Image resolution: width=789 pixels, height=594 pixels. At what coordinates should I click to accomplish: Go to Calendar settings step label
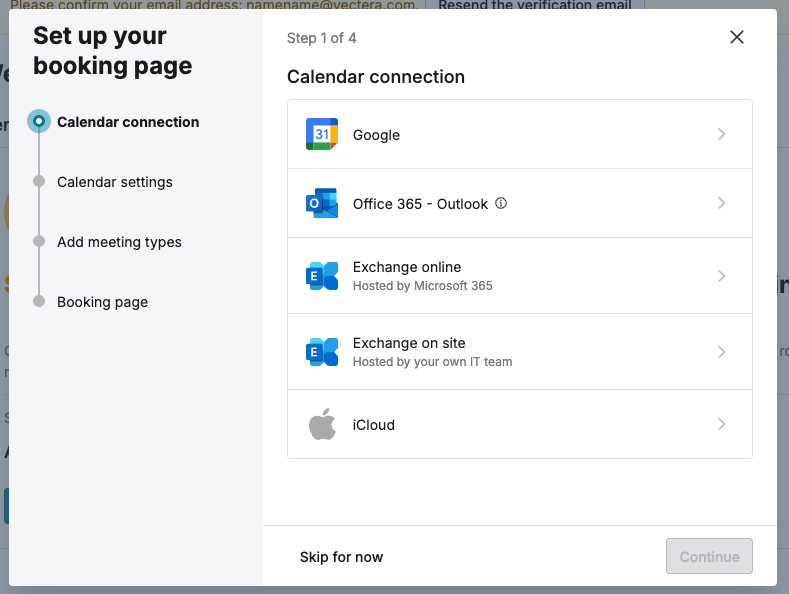tap(115, 182)
